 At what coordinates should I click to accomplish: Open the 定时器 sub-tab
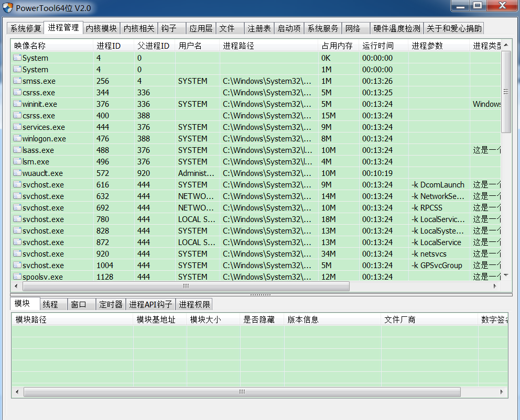(111, 304)
